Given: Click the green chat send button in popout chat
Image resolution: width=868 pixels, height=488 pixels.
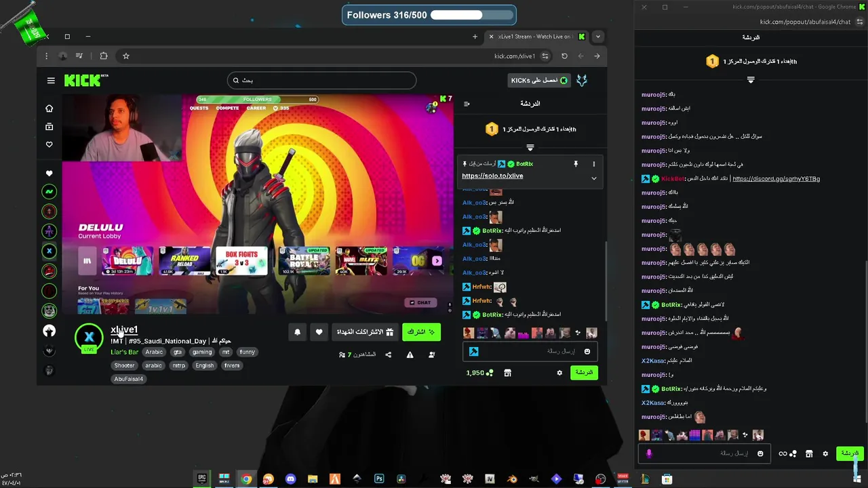Looking at the screenshot, I should point(849,453).
